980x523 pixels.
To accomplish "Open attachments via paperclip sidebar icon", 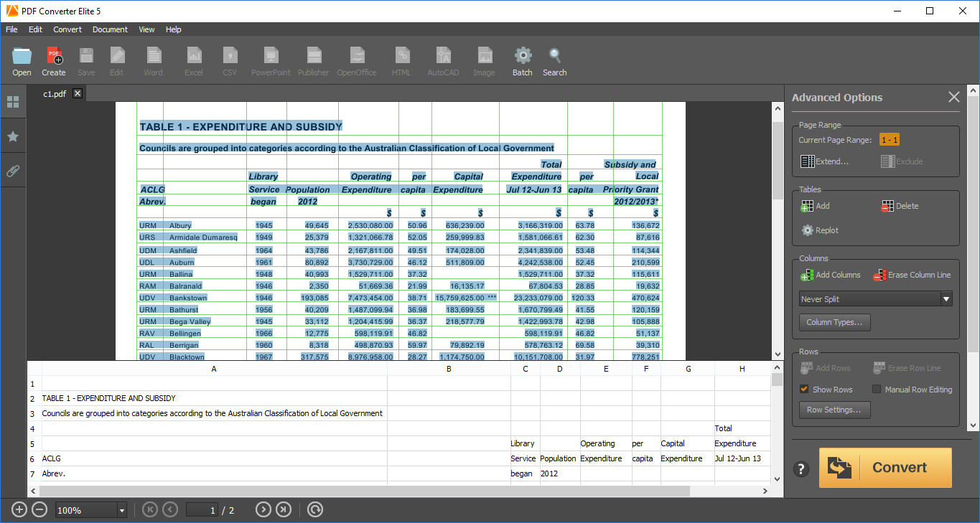I will [x=13, y=171].
